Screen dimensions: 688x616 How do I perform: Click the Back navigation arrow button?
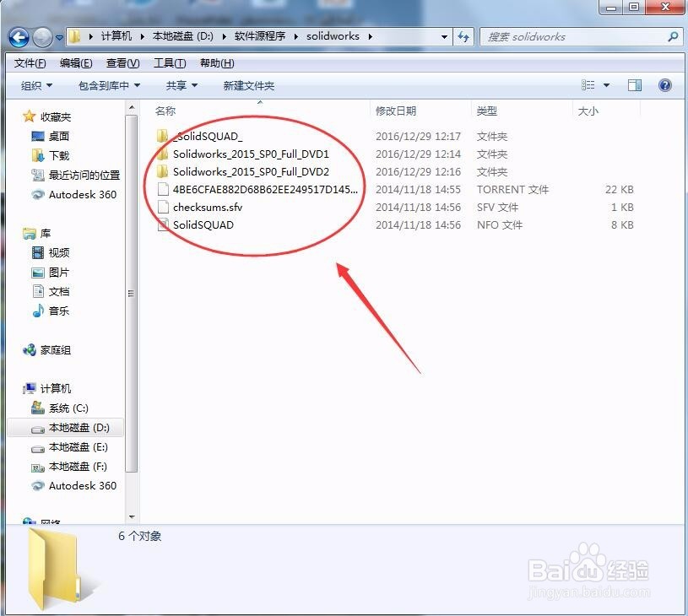pyautogui.click(x=19, y=37)
